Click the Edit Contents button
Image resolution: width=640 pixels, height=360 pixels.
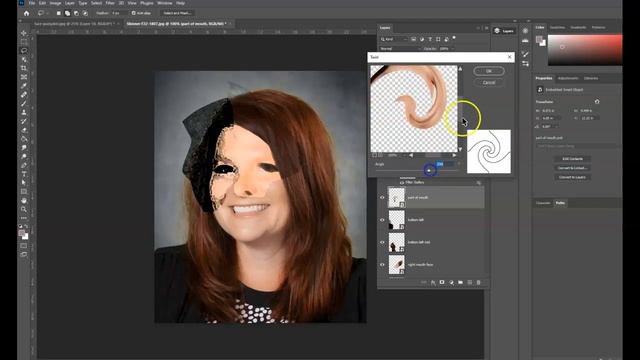(573, 158)
